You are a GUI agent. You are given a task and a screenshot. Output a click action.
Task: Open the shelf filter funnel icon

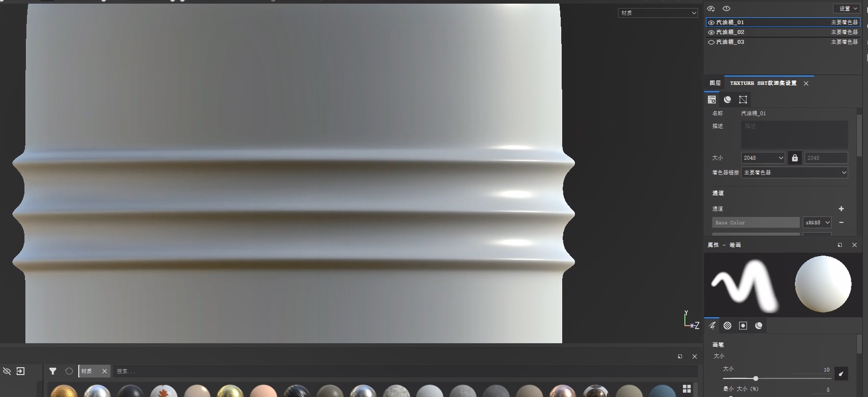(x=52, y=371)
